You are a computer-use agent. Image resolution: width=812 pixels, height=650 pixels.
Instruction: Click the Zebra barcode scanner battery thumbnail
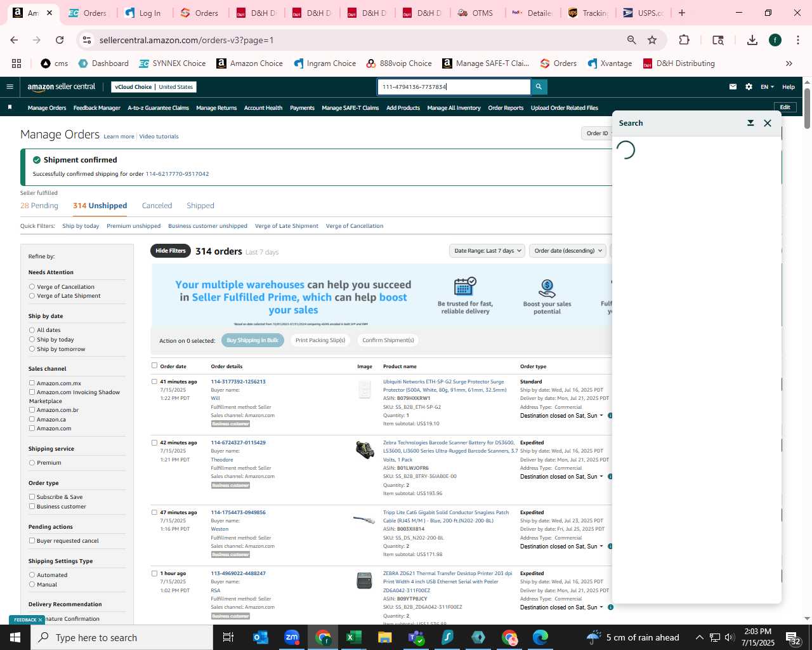click(x=365, y=450)
